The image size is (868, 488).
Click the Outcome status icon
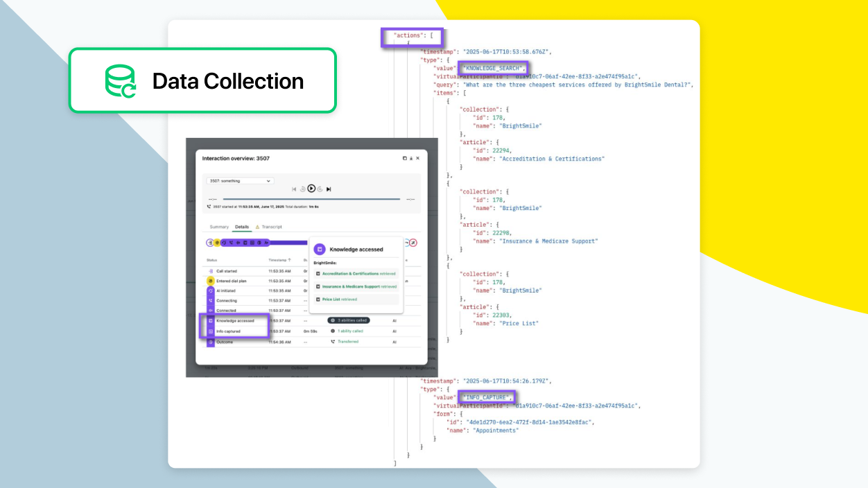209,342
